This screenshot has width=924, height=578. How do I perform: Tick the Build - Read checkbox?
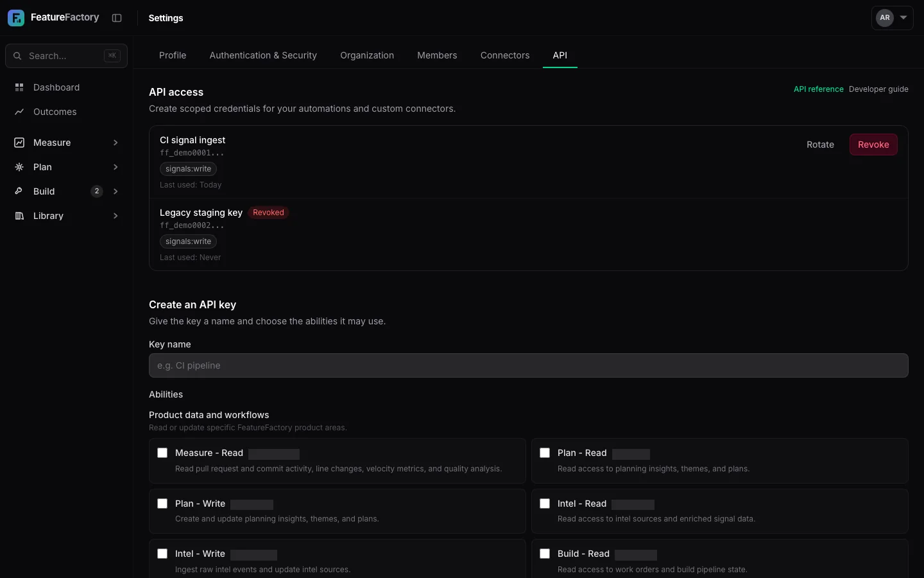coord(545,554)
